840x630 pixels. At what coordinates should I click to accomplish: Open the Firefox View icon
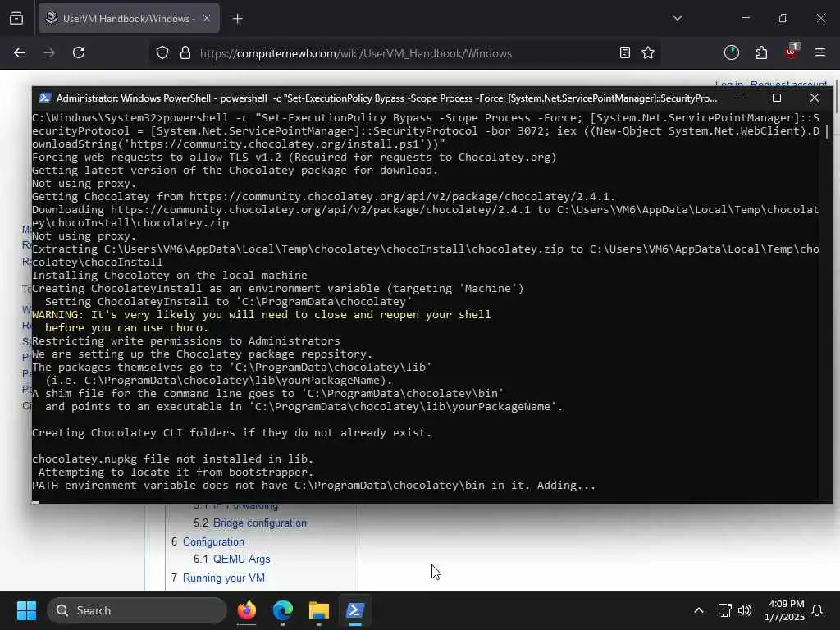click(16, 18)
